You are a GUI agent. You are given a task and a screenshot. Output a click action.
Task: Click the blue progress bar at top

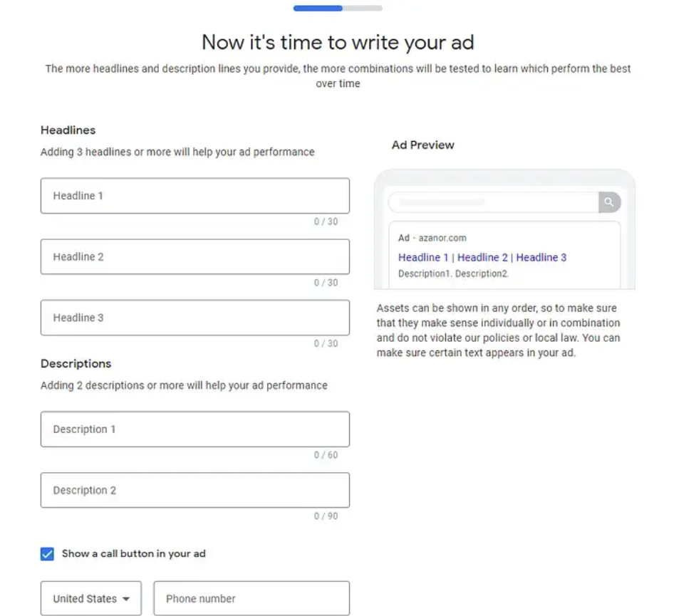click(x=318, y=8)
